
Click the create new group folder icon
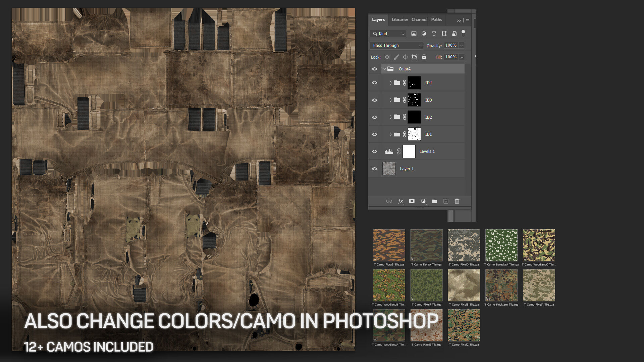[x=434, y=201]
